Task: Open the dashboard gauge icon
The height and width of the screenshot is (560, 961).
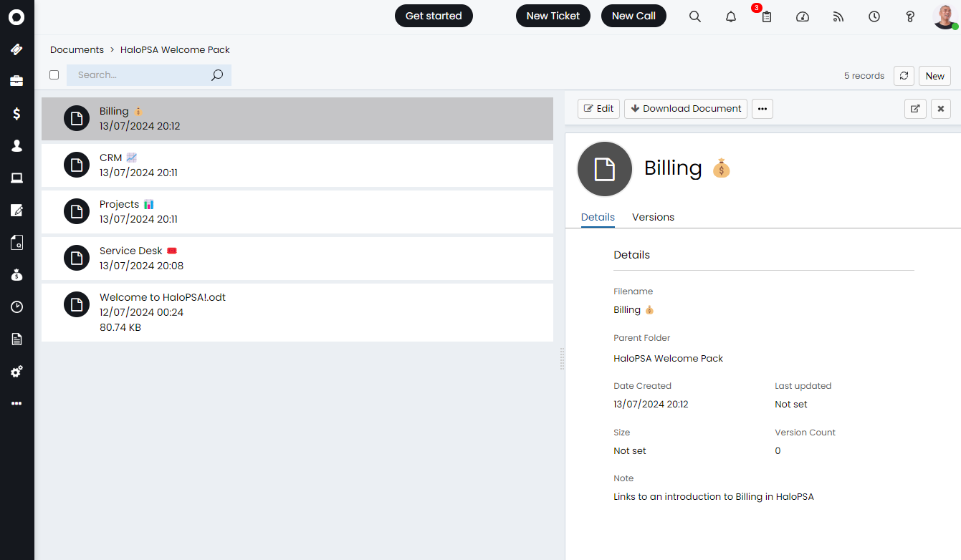Action: (803, 16)
